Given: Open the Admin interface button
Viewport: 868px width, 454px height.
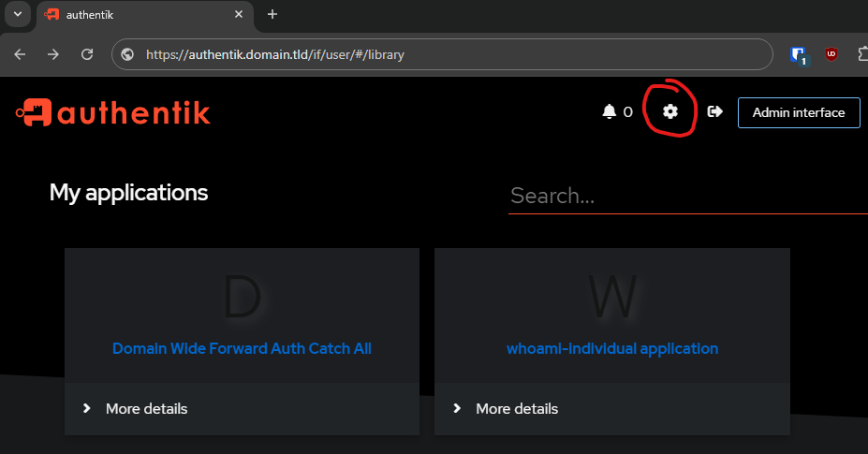Looking at the screenshot, I should tap(799, 112).
